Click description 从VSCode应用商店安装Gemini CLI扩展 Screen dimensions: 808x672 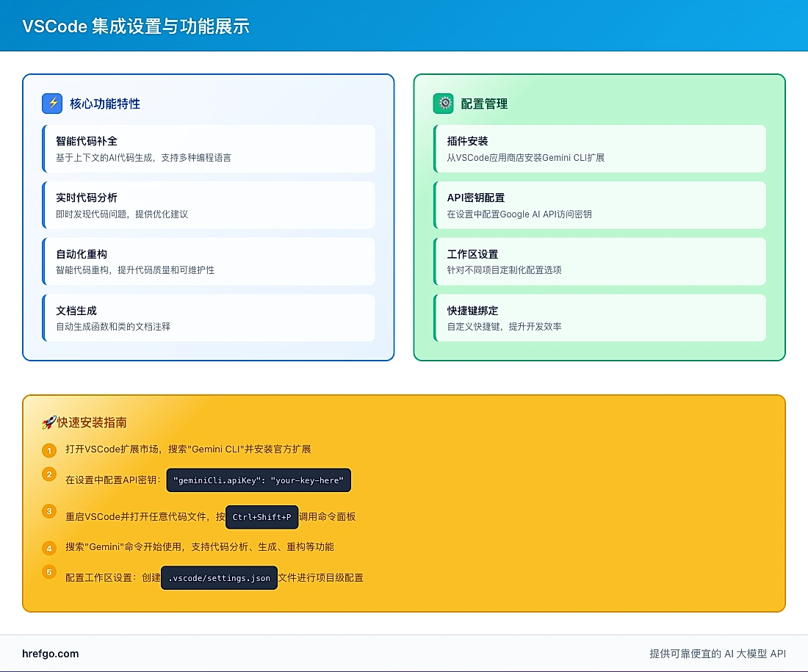tap(526, 158)
